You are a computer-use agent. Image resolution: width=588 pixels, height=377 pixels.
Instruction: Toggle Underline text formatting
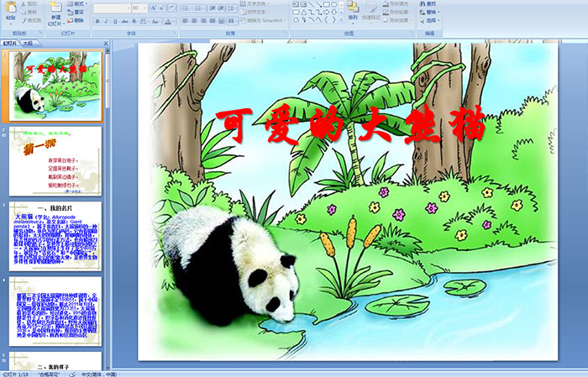tap(113, 20)
